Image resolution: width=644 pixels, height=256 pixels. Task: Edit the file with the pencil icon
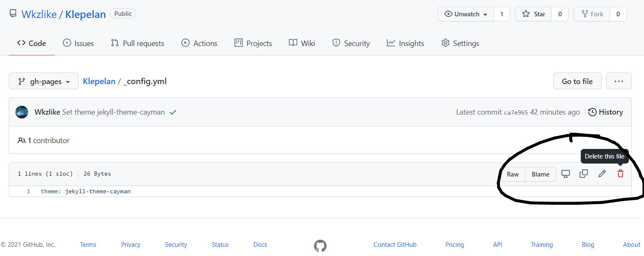coord(602,174)
